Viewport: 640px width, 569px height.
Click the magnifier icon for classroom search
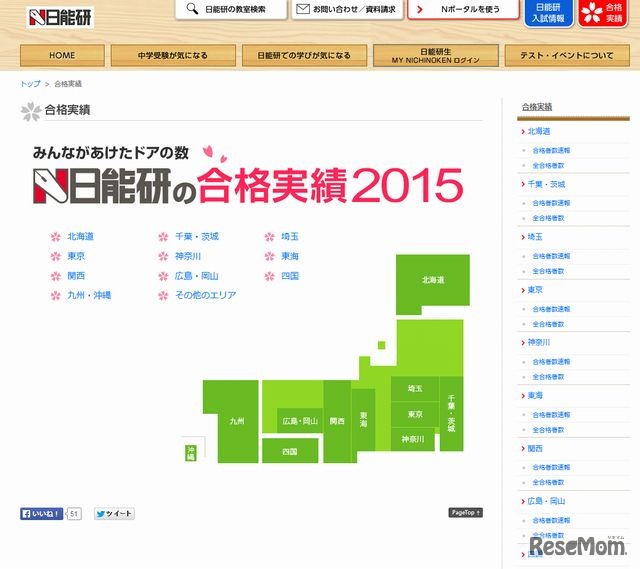(192, 9)
